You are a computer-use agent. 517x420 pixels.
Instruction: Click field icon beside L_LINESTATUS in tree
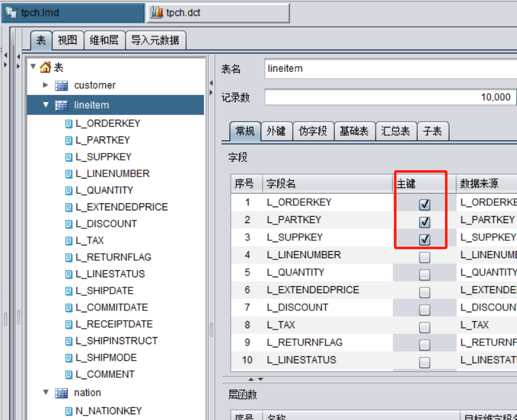(69, 275)
